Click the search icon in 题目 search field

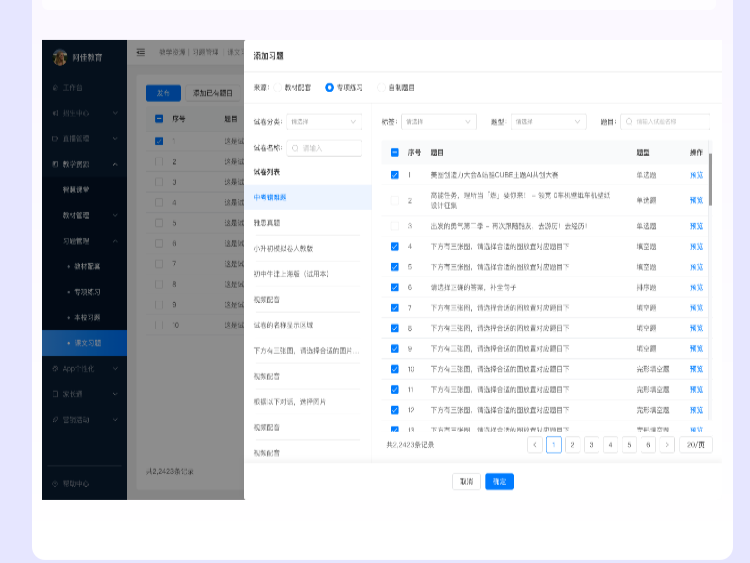(x=628, y=121)
